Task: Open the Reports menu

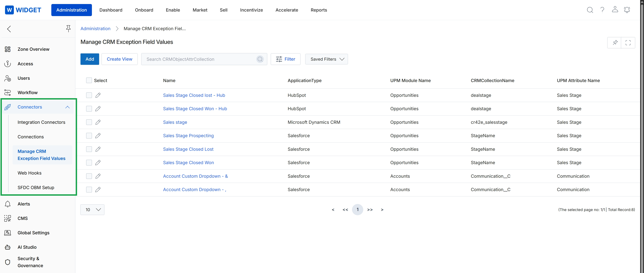Action: click(x=319, y=10)
